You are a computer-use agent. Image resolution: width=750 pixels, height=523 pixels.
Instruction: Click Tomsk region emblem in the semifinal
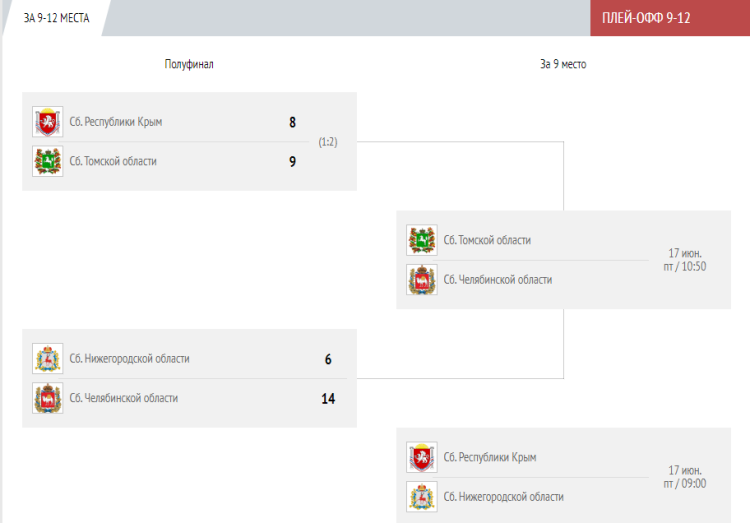47,161
